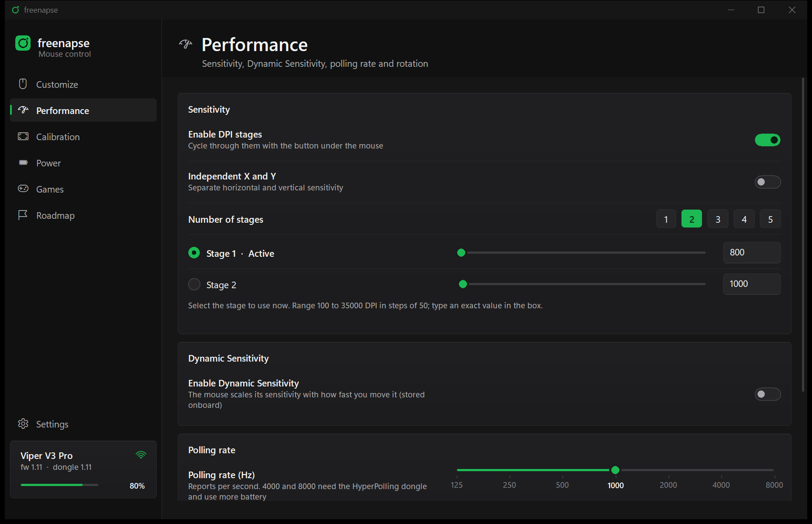812x524 pixels.
Task: Set number of stages to 1
Action: coord(666,219)
